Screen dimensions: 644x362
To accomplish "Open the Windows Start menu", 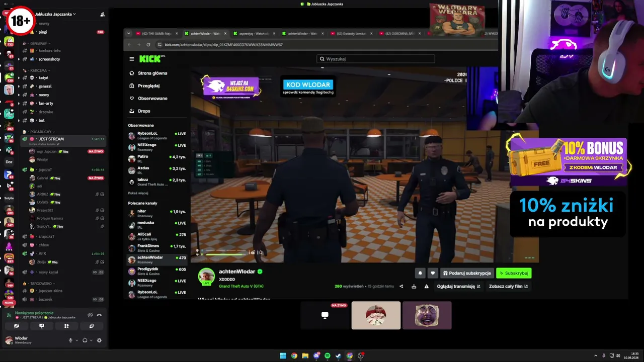I will (x=283, y=356).
